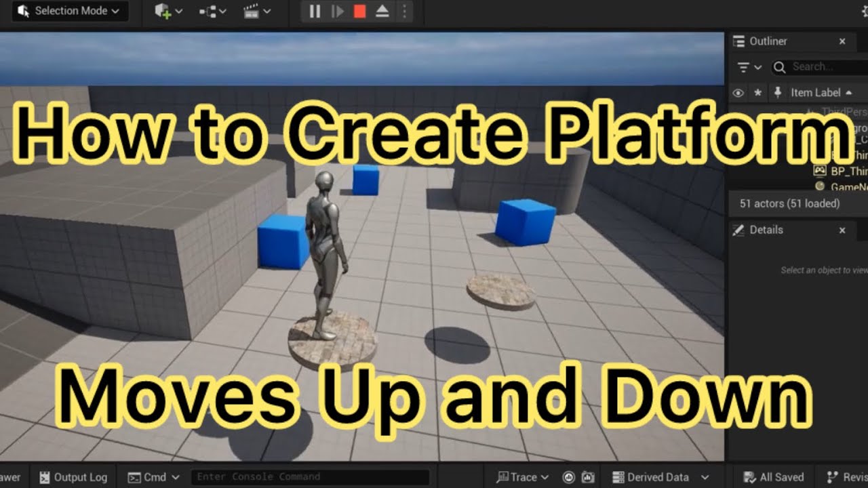The height and width of the screenshot is (488, 868).
Task: Click the star column header in Outliner
Action: tap(758, 93)
